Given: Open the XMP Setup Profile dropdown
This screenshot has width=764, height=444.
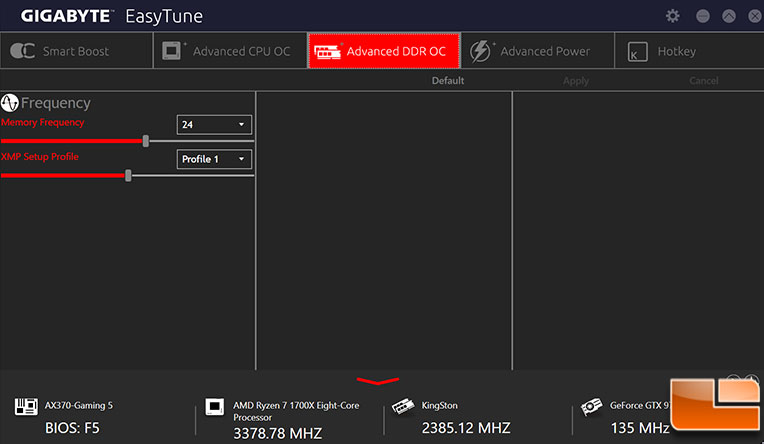Looking at the screenshot, I should pos(214,159).
